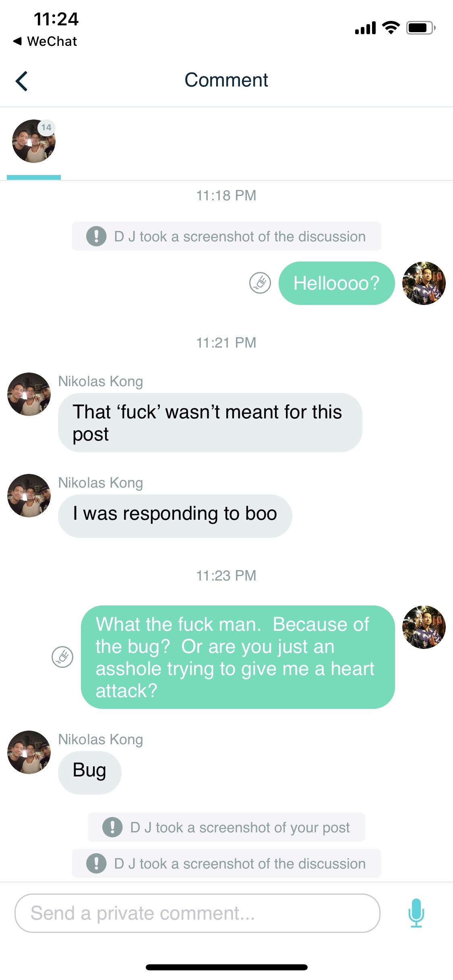This screenshot has height=980, width=453.
Task: Tap the "Bug" message bubble
Action: coord(89,770)
